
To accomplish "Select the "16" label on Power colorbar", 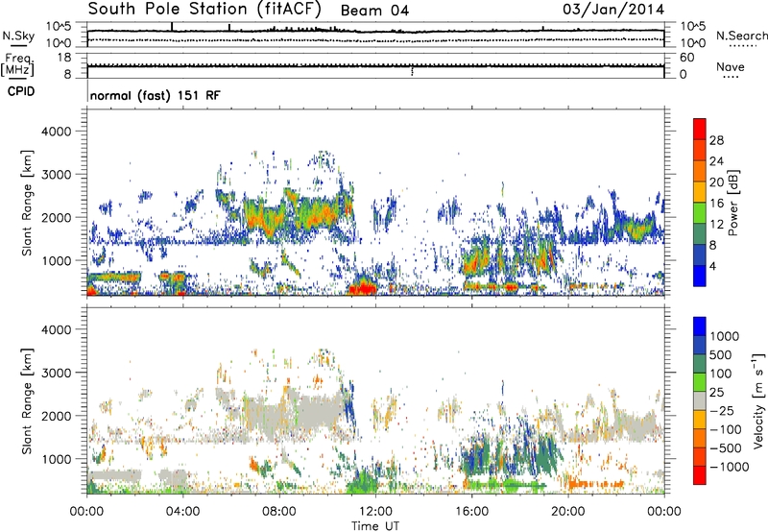I will click(x=716, y=204).
